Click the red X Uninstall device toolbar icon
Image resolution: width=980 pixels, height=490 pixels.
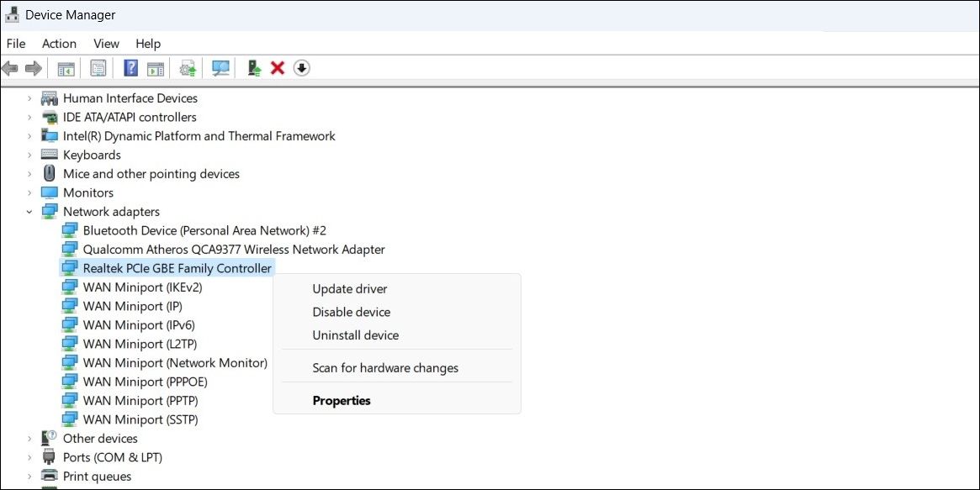click(277, 67)
